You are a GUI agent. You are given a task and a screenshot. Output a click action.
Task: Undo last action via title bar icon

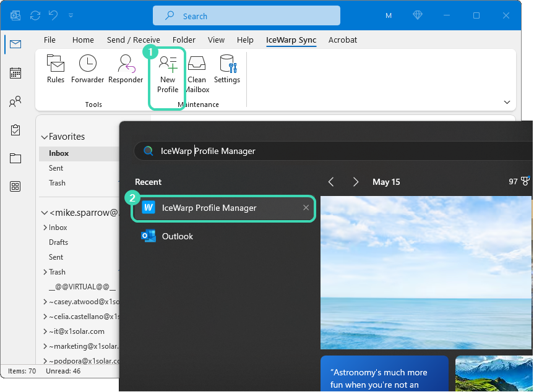[x=54, y=15]
